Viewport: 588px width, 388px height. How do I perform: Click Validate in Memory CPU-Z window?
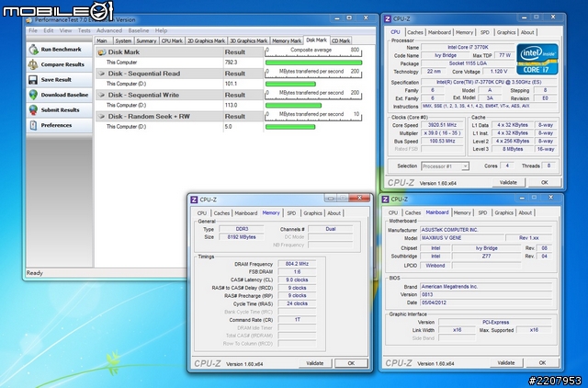click(314, 363)
